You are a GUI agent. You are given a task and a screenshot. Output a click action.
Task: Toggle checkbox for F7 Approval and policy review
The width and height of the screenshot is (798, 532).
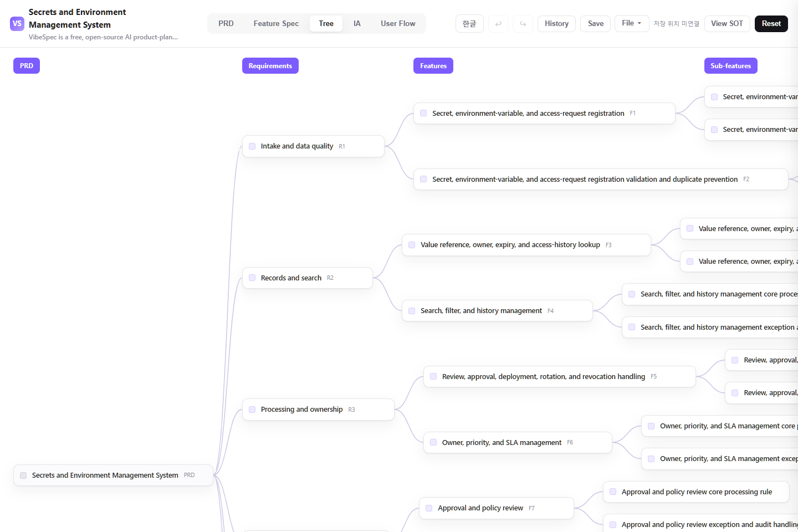click(x=429, y=508)
